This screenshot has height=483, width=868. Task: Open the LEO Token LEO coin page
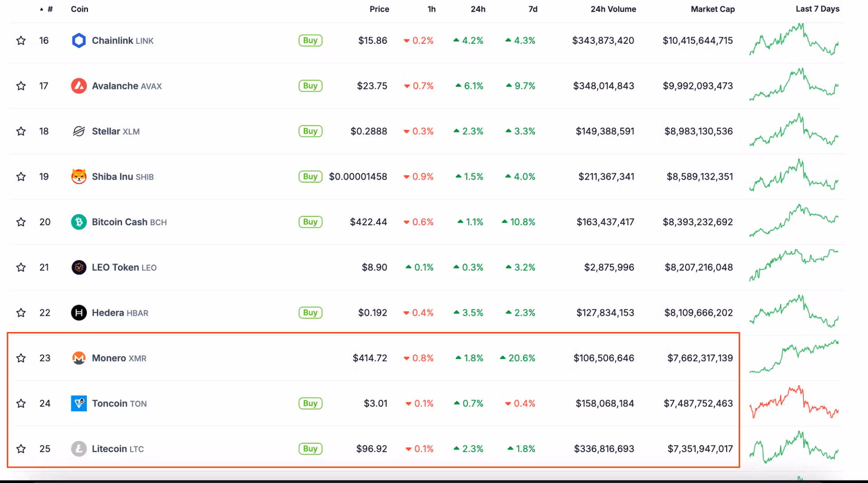(124, 267)
